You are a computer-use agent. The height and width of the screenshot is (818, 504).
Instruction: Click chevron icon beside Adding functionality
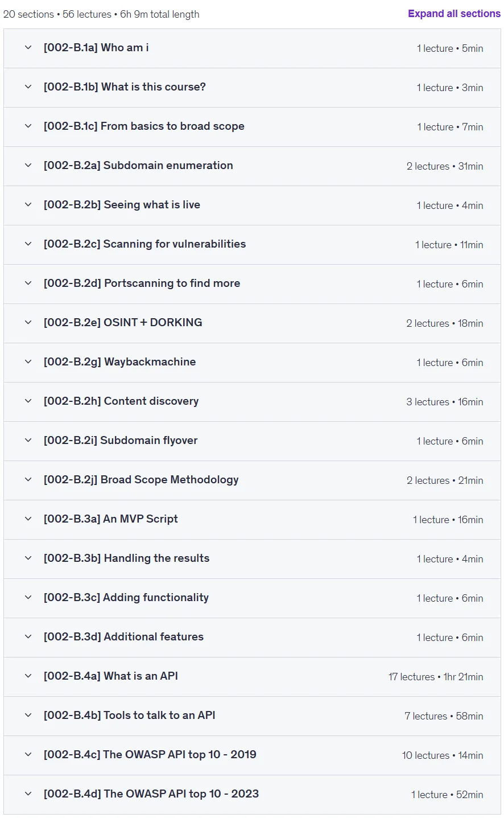[28, 598]
